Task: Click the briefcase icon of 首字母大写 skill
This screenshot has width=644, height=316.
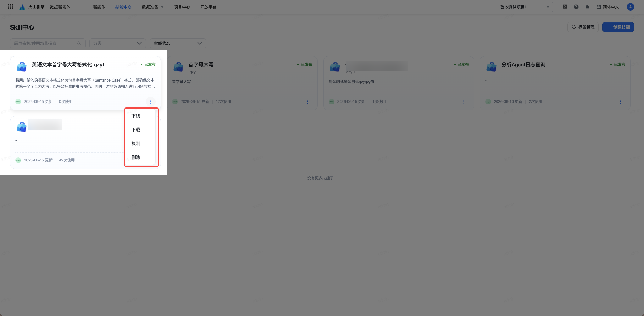Action: point(178,67)
